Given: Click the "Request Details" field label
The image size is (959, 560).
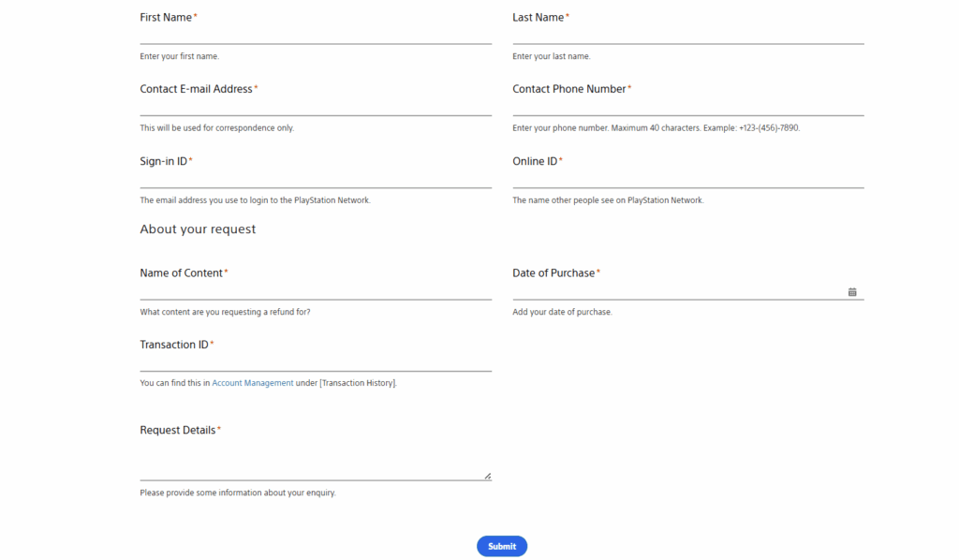Looking at the screenshot, I should [178, 431].
